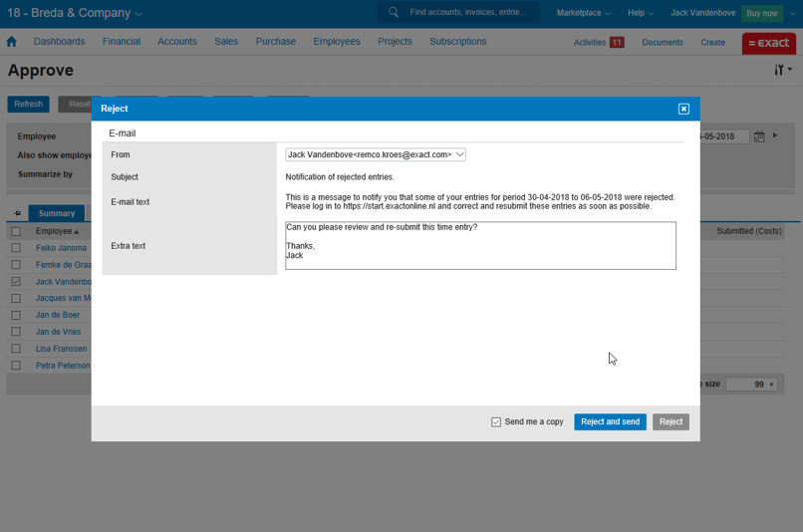Click the Home icon in navigation bar
Screen dimensions: 803x532
point(12,42)
